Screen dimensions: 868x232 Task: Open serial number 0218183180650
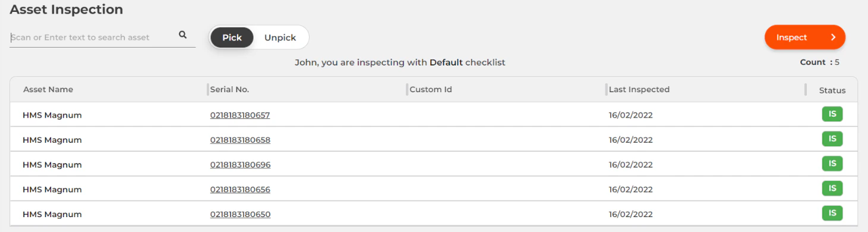[240, 214]
